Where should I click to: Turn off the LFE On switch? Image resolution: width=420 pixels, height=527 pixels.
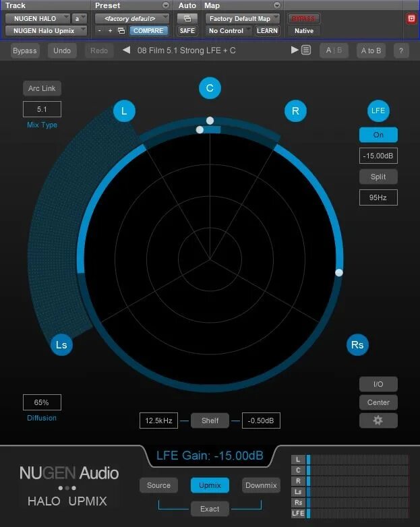[378, 135]
